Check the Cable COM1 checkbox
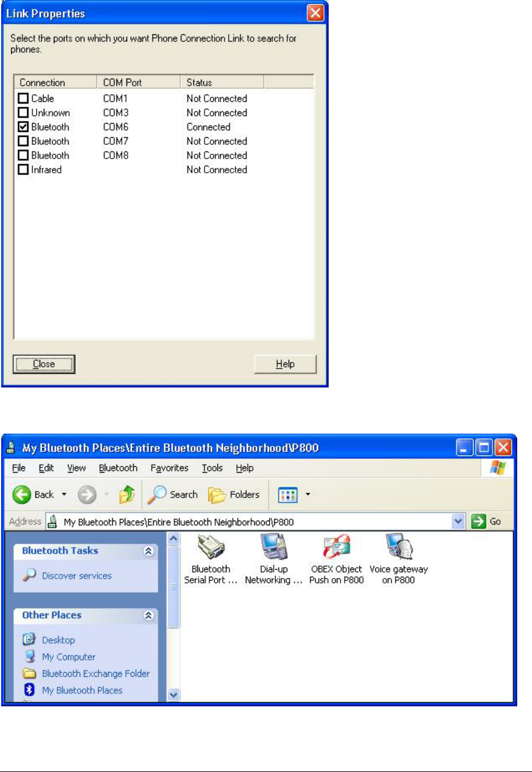532x772 pixels. [x=22, y=99]
